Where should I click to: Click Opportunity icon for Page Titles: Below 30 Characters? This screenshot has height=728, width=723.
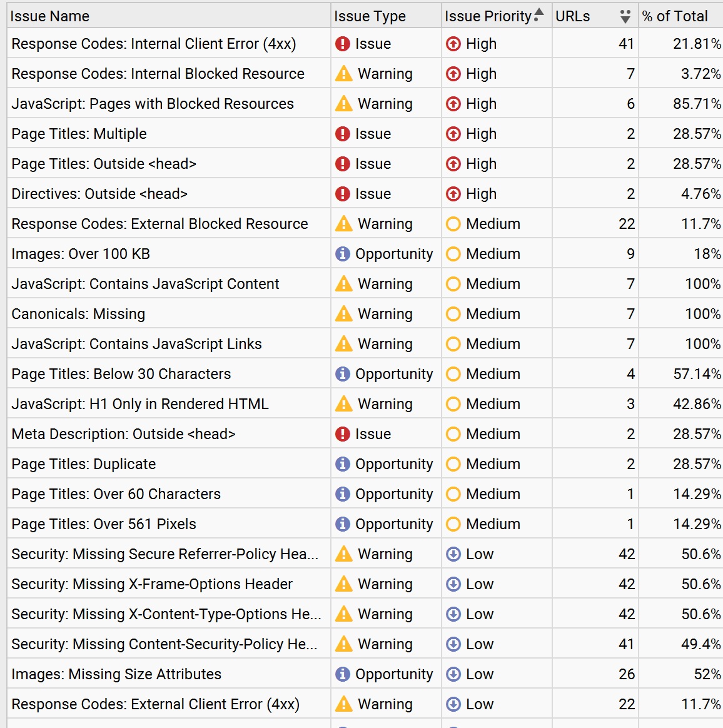(x=342, y=374)
